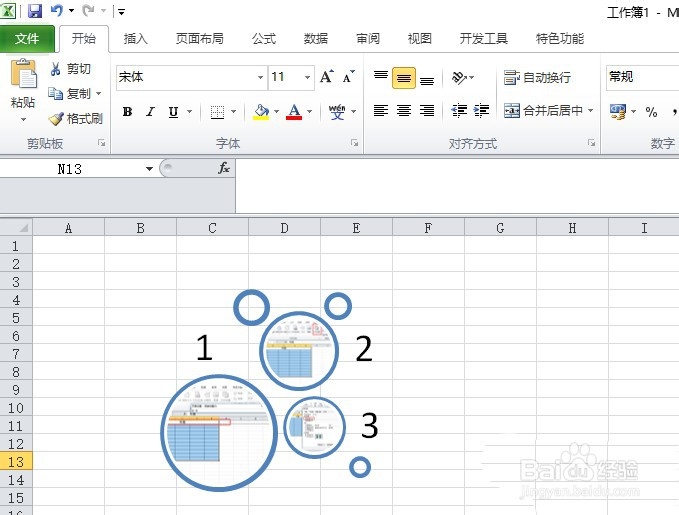Switch to the 公式 (Formulas) tab

[x=264, y=39]
